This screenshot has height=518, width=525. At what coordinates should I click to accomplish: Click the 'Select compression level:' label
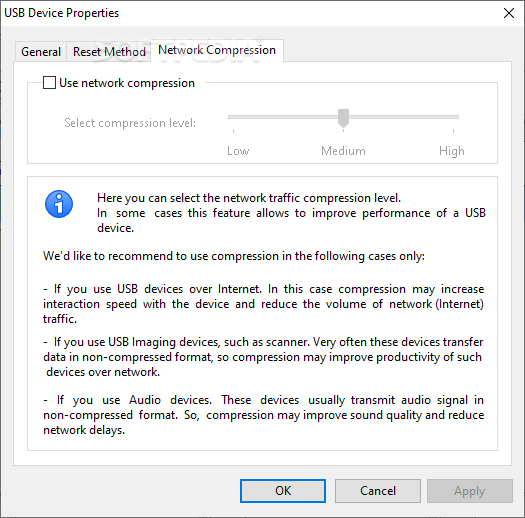tap(130, 123)
